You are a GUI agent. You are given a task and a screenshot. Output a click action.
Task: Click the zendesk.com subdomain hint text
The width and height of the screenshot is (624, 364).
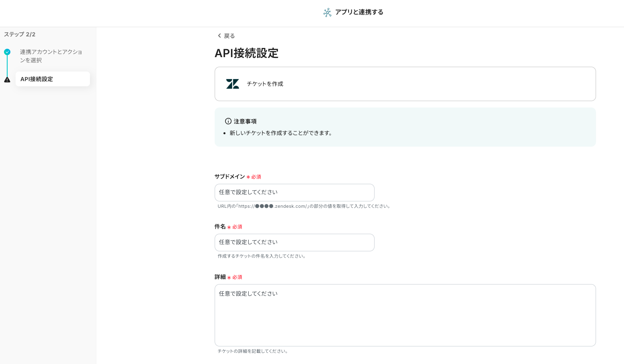point(304,207)
